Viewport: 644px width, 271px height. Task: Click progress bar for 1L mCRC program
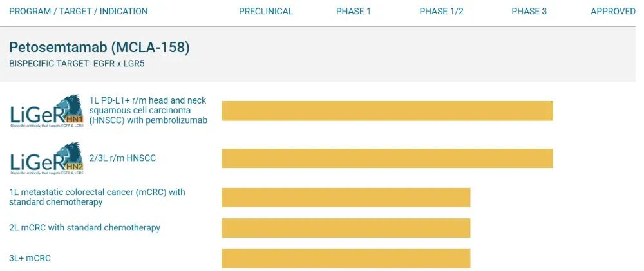(x=346, y=197)
